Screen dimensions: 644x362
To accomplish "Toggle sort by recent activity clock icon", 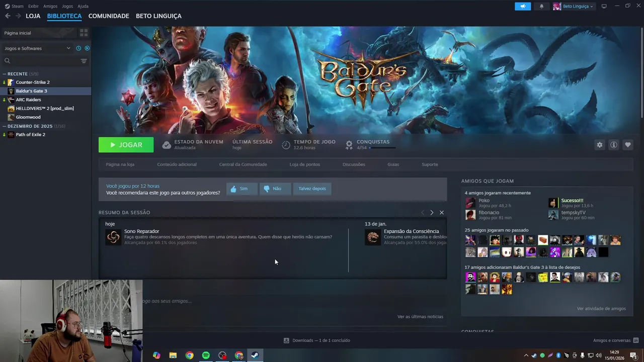I will pos(78,48).
